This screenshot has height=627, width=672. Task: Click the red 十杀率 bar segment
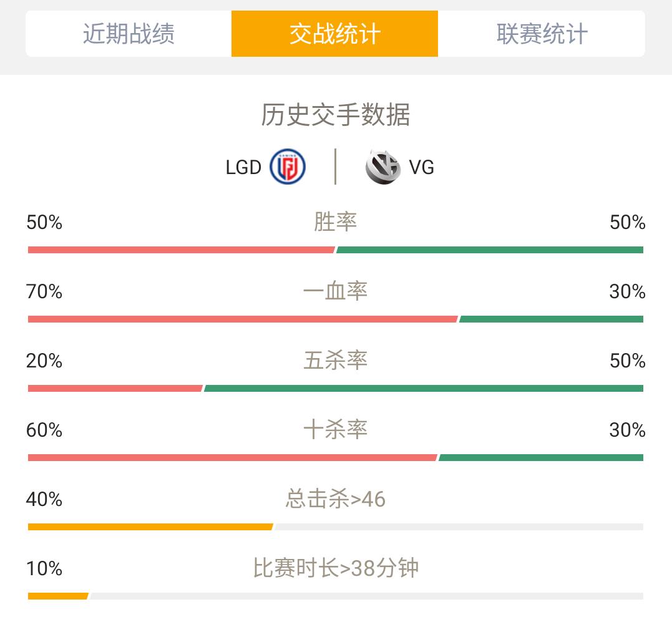coord(232,458)
